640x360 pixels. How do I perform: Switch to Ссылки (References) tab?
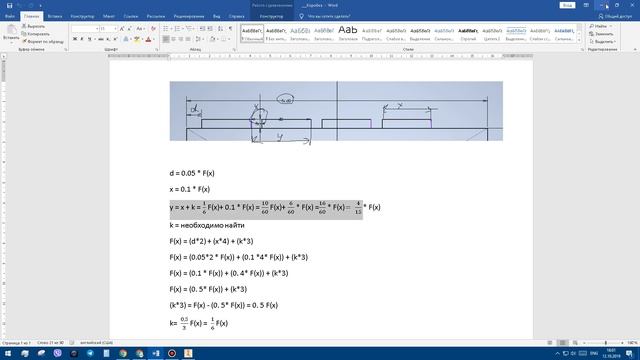[x=131, y=16]
